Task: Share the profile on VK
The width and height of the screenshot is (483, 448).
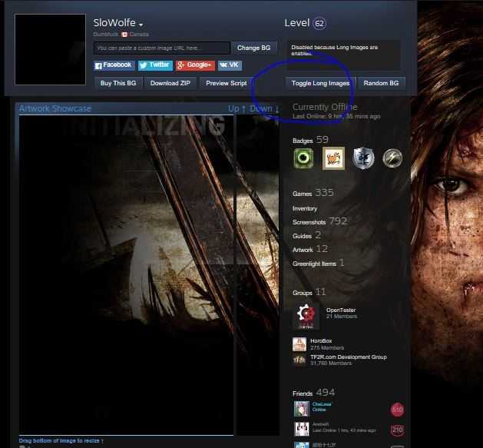Action: pos(230,65)
